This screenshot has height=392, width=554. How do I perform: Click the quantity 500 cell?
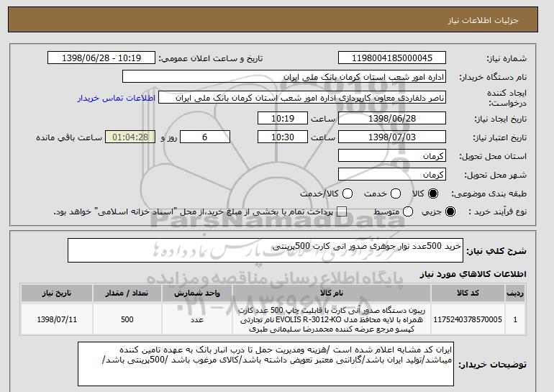pyautogui.click(x=127, y=319)
